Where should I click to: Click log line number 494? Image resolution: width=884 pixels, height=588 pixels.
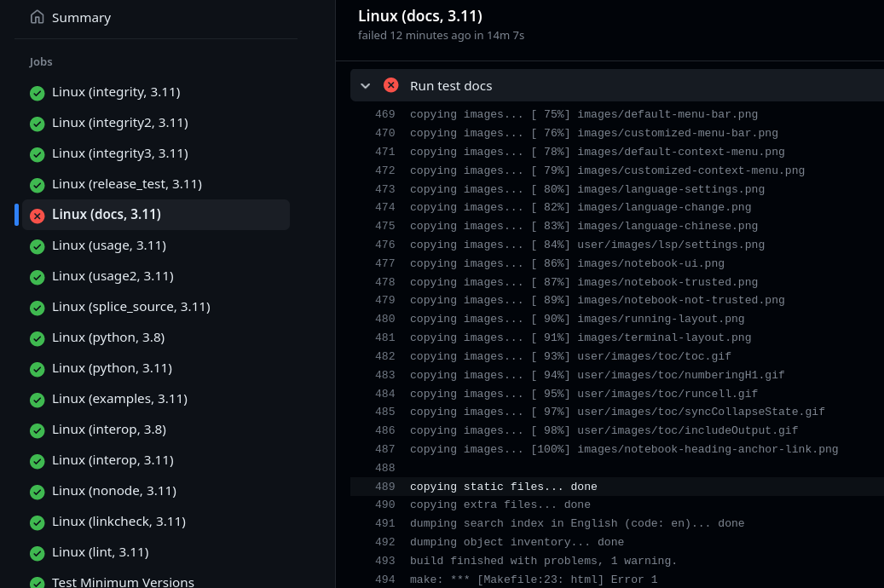[385, 579]
